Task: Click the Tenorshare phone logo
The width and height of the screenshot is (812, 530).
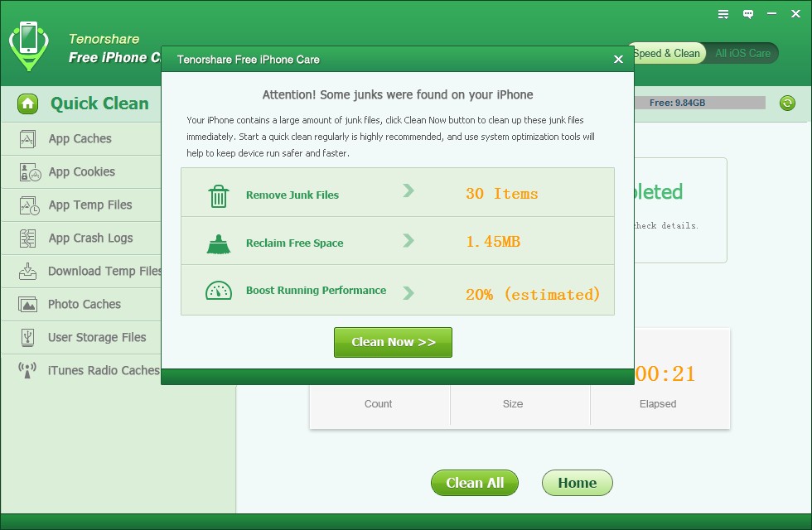Action: 29,46
